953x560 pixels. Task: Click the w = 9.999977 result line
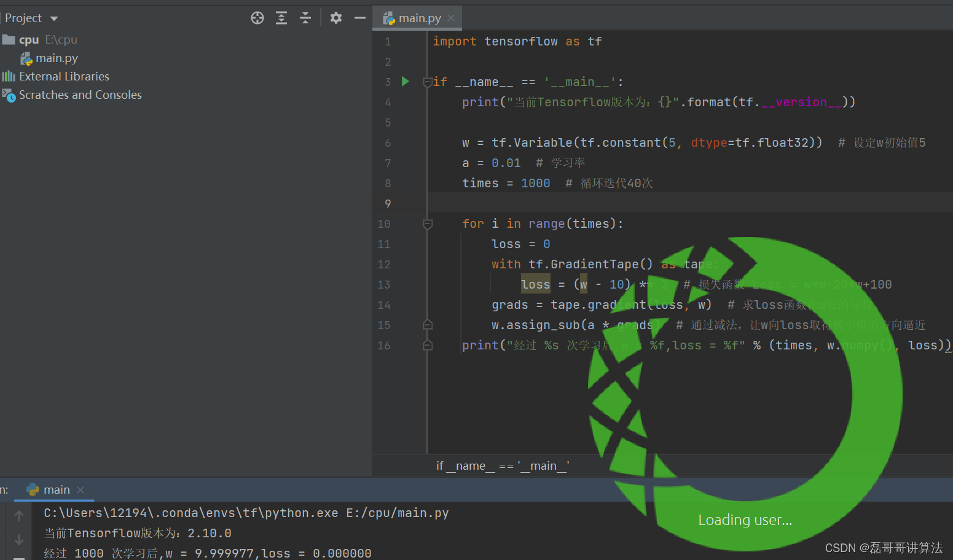click(208, 553)
